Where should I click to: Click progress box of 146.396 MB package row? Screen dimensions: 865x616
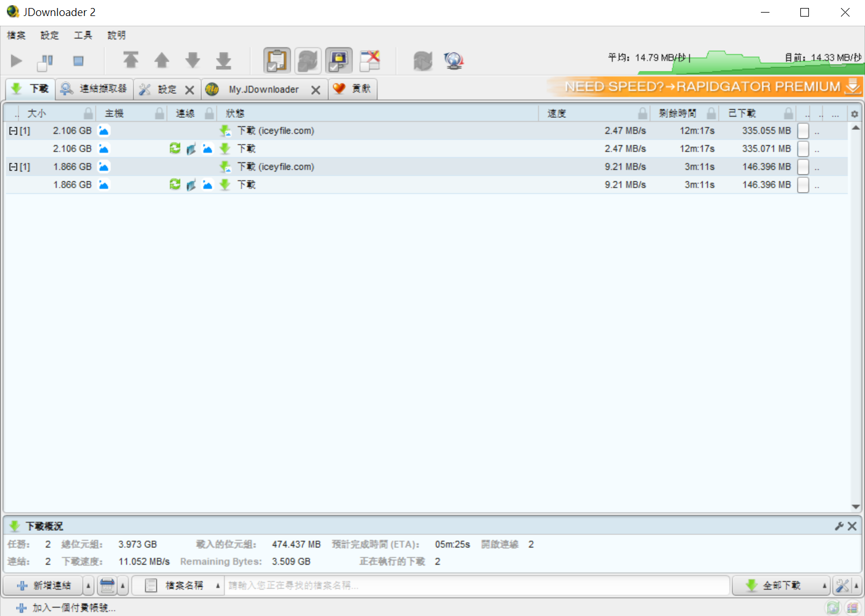[x=803, y=167]
